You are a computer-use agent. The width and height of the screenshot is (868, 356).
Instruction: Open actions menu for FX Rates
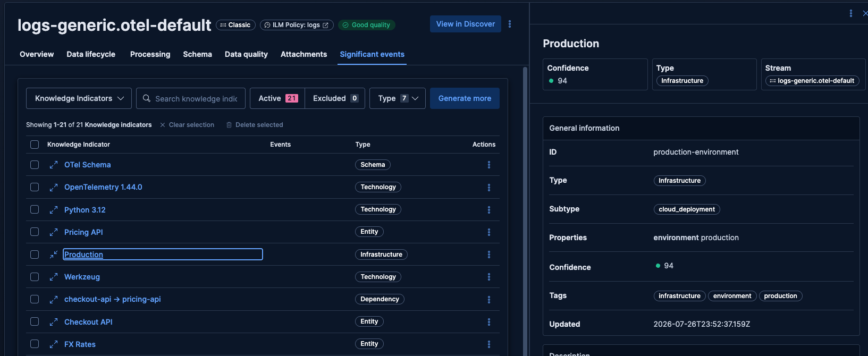tap(489, 344)
